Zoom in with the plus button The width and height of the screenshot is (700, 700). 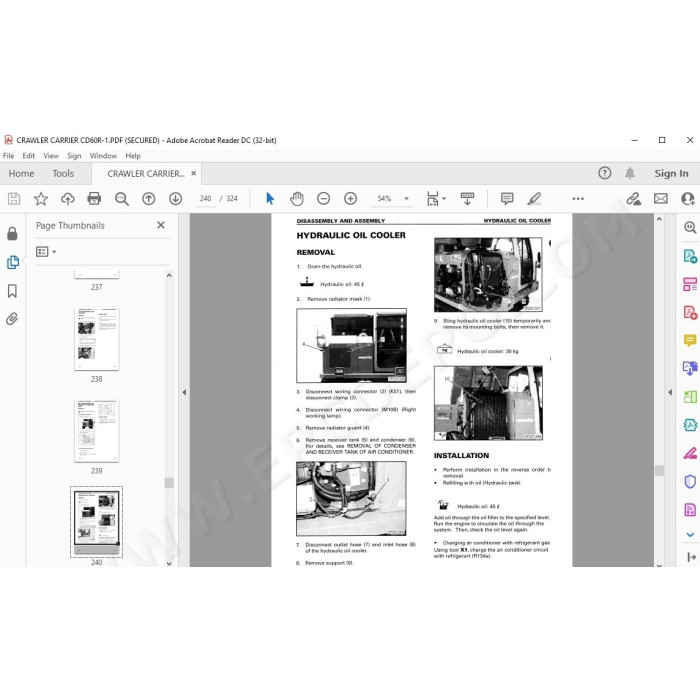(350, 199)
